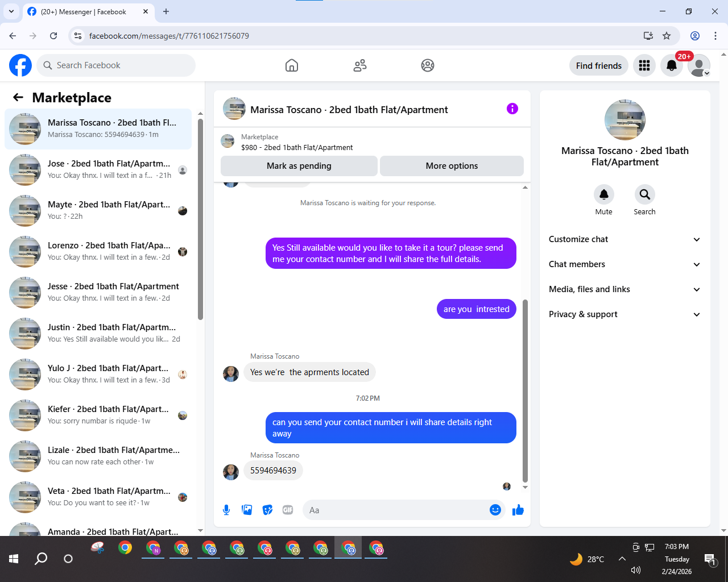Open the Notifications bell with 20+ badge

[x=672, y=65]
